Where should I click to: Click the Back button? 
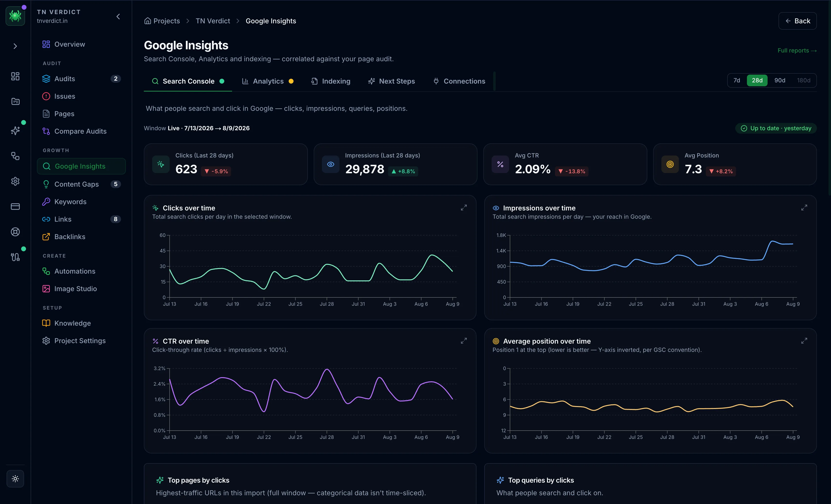pos(797,21)
